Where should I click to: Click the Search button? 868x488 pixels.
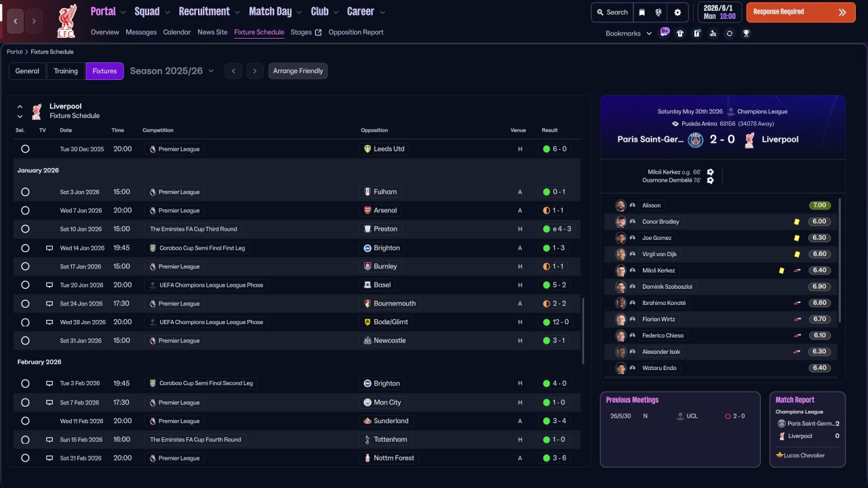point(611,12)
